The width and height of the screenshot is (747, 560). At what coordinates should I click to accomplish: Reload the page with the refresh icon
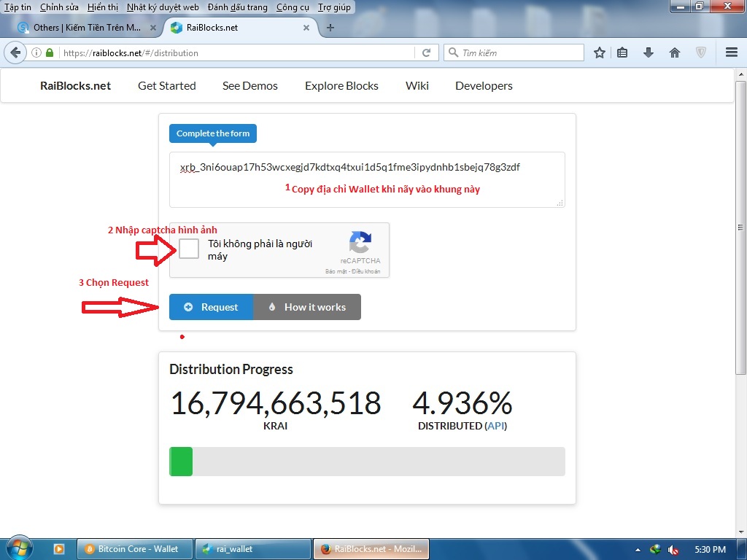point(426,52)
